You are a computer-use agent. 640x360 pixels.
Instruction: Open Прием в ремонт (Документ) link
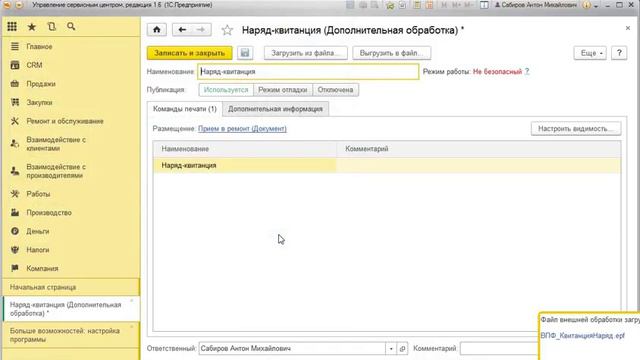click(242, 129)
